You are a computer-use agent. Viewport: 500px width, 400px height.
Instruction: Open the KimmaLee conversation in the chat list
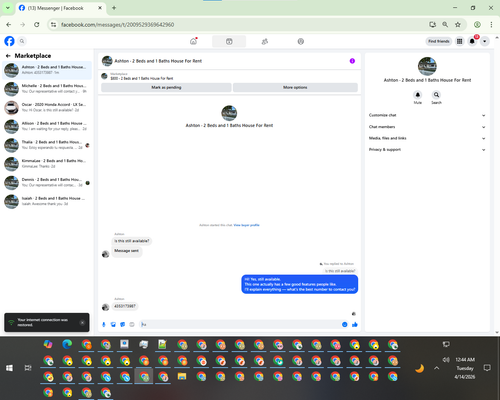pos(47,164)
